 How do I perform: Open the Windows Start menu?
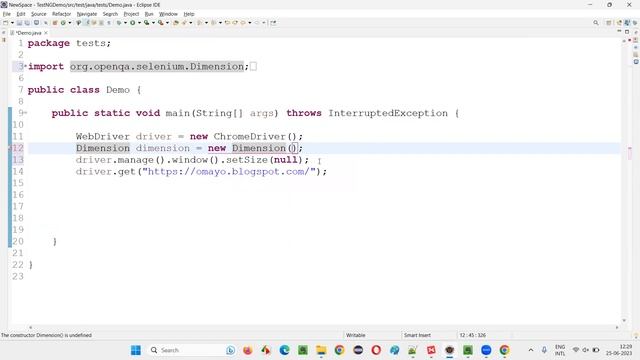point(136,350)
